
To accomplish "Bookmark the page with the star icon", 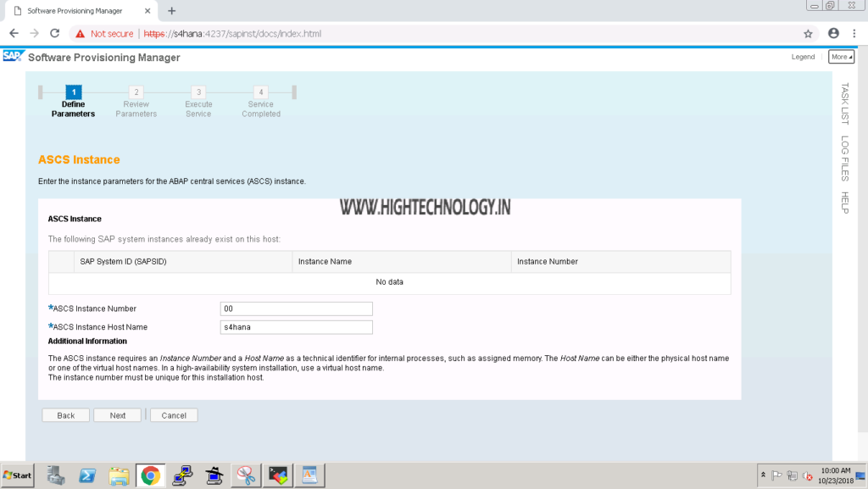I will click(x=808, y=34).
